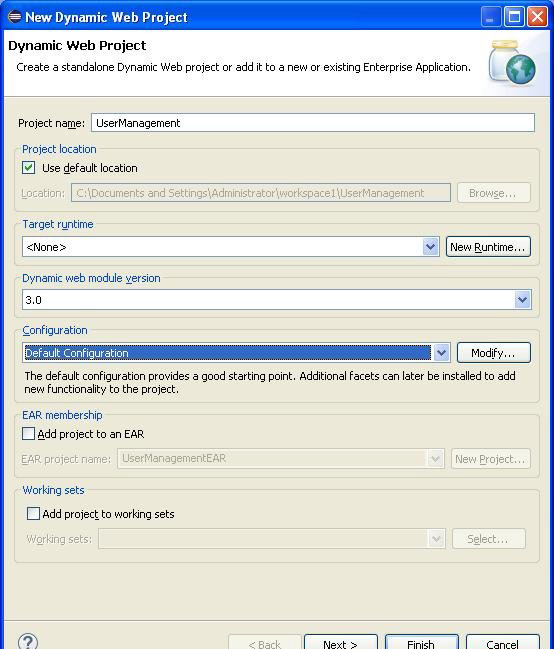The height and width of the screenshot is (649, 554).
Task: Click the New Project... button
Action: click(x=491, y=459)
